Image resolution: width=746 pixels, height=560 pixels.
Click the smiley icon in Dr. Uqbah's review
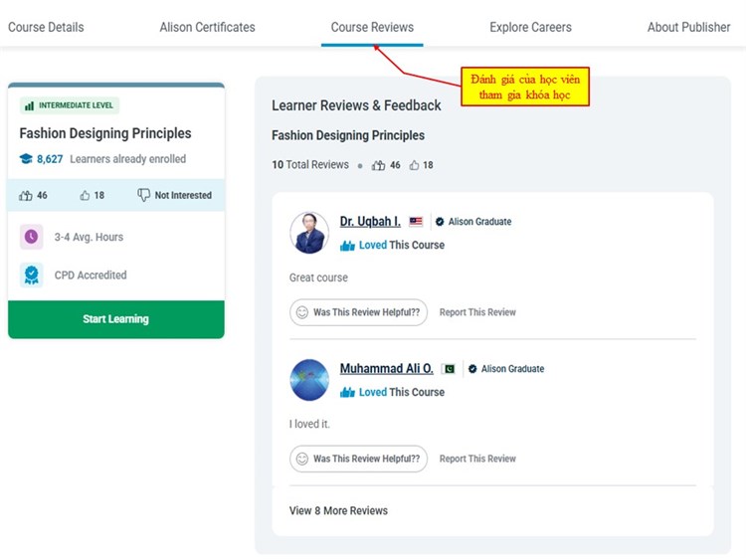(301, 312)
